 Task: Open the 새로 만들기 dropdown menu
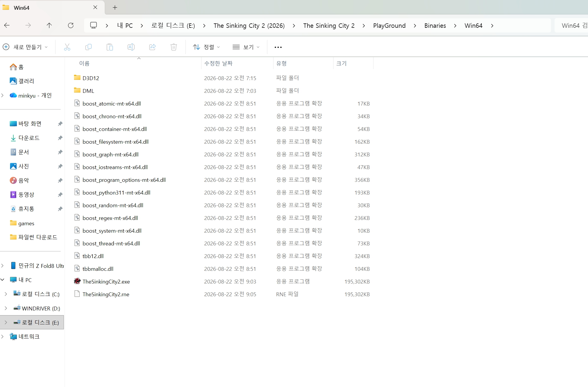click(x=25, y=47)
